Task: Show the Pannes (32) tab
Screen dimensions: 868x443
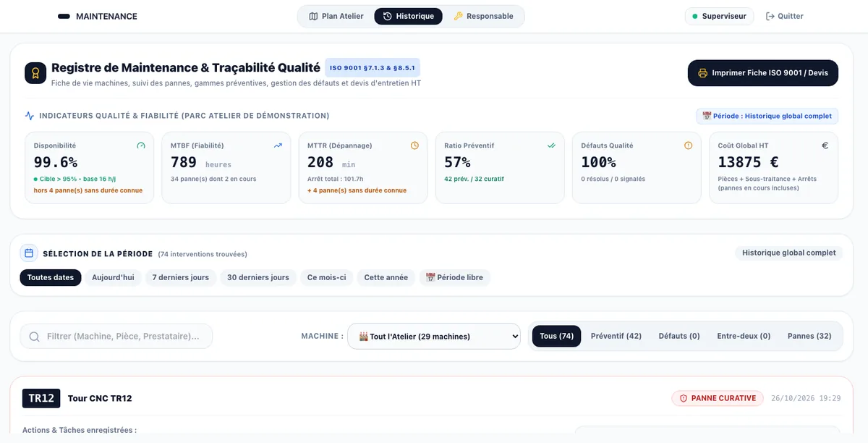Action: pos(809,336)
